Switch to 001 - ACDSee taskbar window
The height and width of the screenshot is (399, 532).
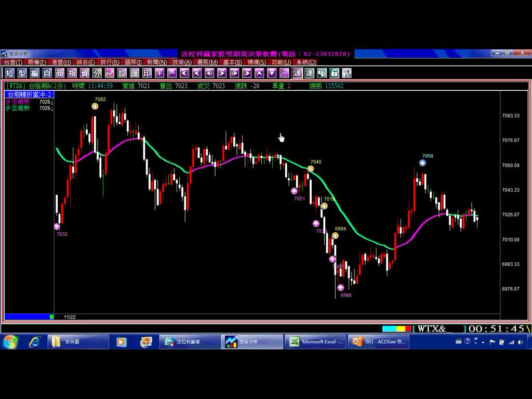pyautogui.click(x=379, y=342)
